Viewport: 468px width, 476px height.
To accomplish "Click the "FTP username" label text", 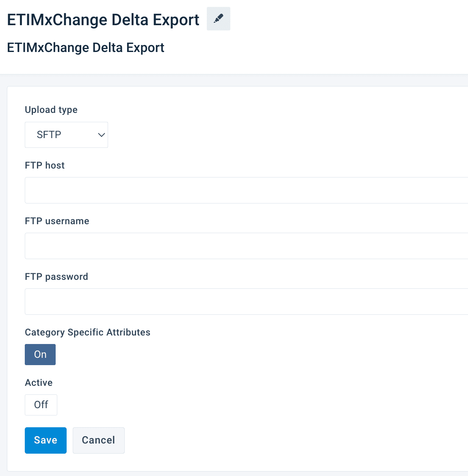I will (x=57, y=221).
